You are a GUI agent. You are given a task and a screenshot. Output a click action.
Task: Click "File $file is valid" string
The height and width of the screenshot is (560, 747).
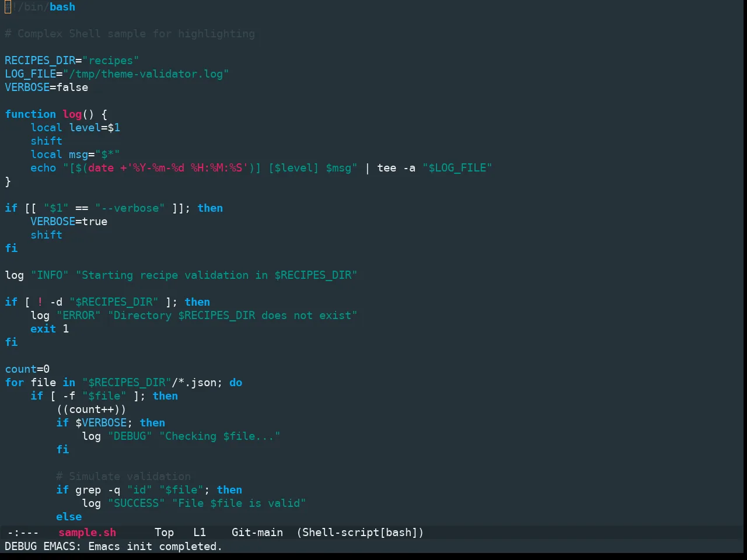(239, 503)
